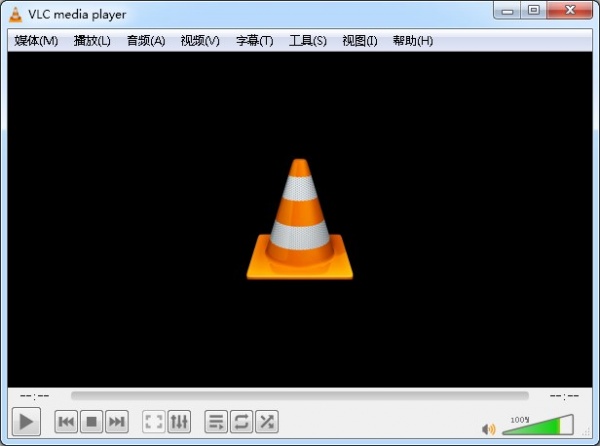
Task: Click the remaining time label on the right
Action: (x=564, y=396)
